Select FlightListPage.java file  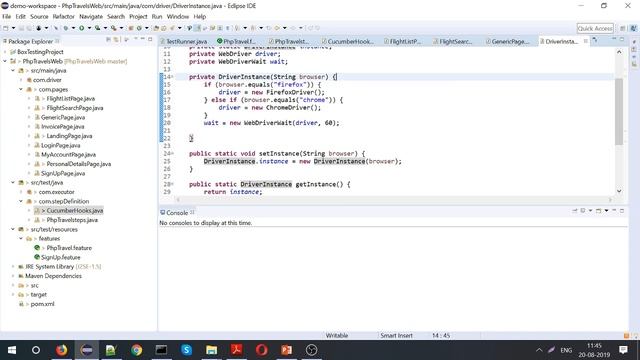(71, 99)
